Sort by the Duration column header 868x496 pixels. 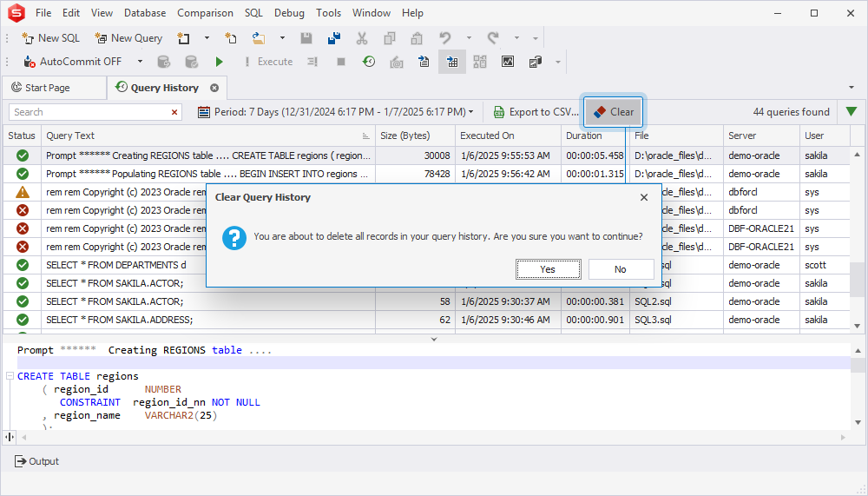(595, 136)
